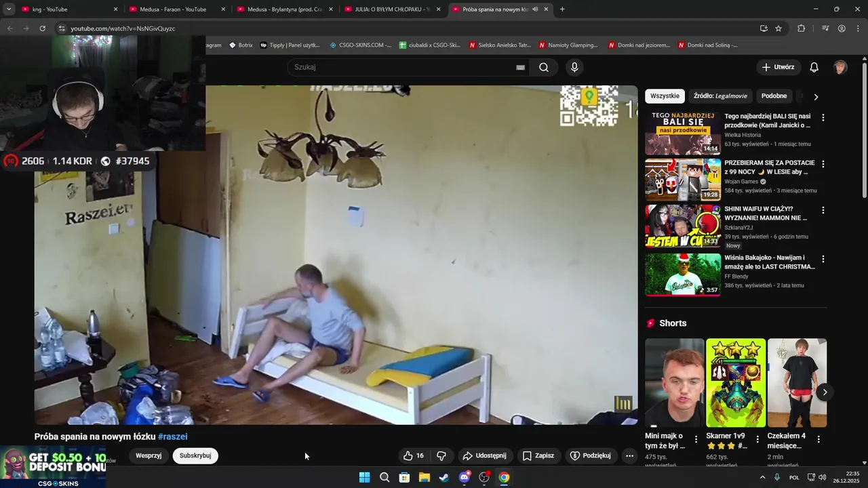Open Domki nad jeziorem bookmark
The height and width of the screenshot is (488, 868).
click(x=639, y=45)
